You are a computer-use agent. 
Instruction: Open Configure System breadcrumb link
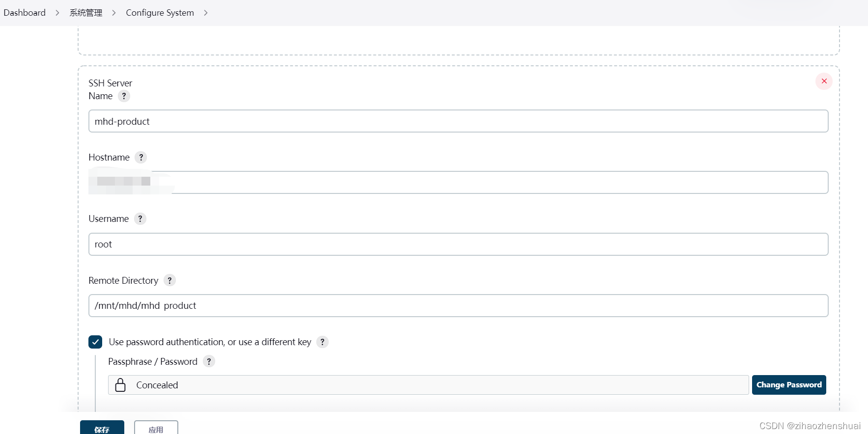click(x=160, y=13)
